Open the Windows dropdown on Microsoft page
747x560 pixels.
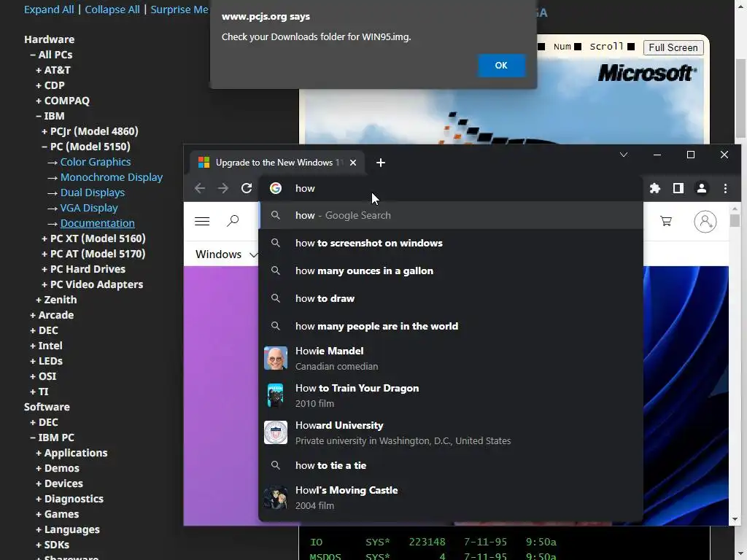point(226,254)
